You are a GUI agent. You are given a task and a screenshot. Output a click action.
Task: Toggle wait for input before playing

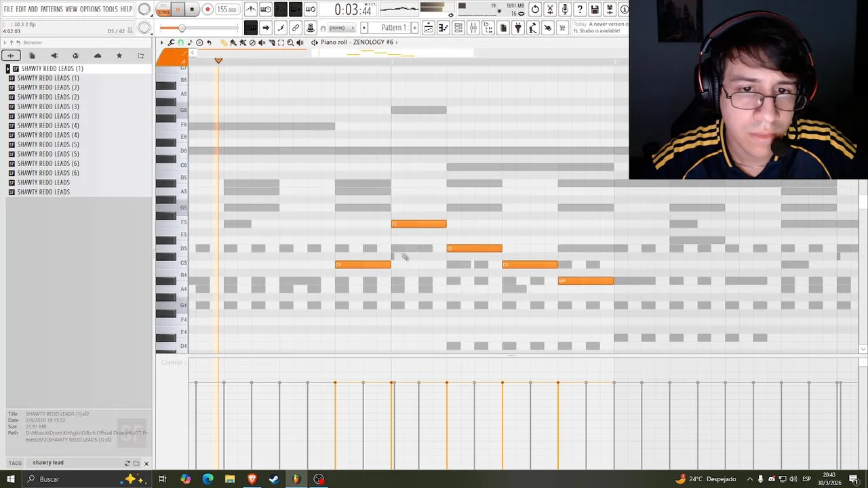pos(266,9)
